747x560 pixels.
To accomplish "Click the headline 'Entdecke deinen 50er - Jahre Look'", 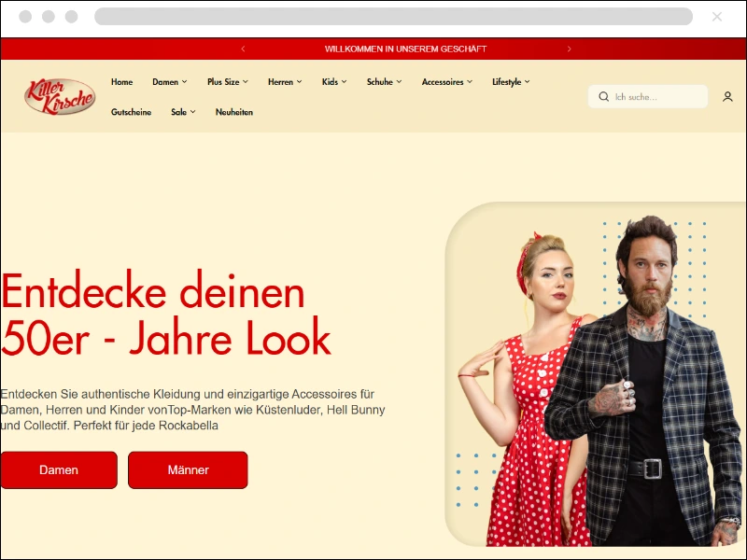I will pos(166,315).
